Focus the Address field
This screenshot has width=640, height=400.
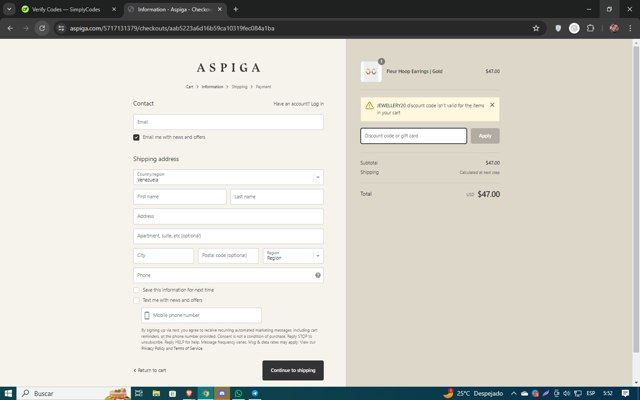[228, 216]
